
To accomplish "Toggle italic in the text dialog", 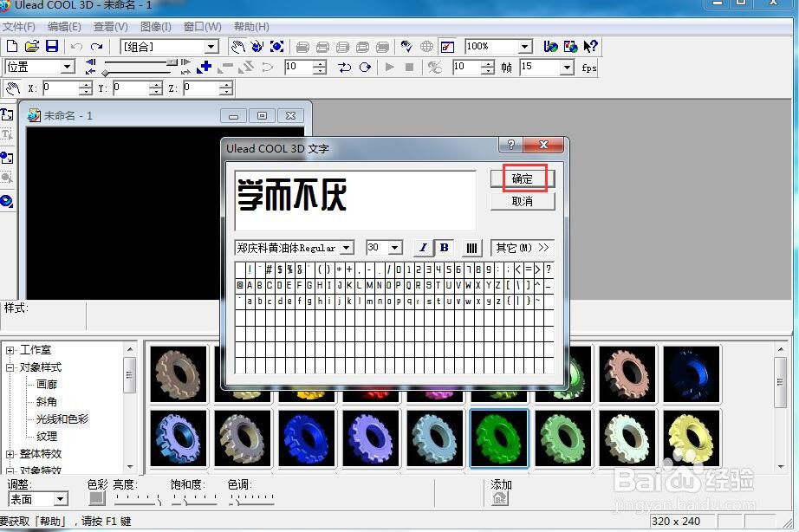I will (x=422, y=248).
